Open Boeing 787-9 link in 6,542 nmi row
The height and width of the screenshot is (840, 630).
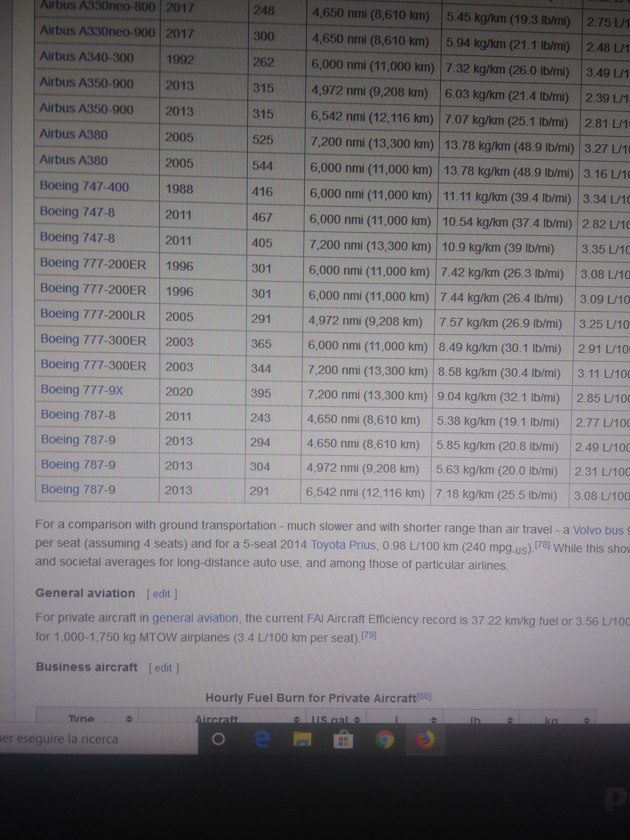(x=79, y=489)
